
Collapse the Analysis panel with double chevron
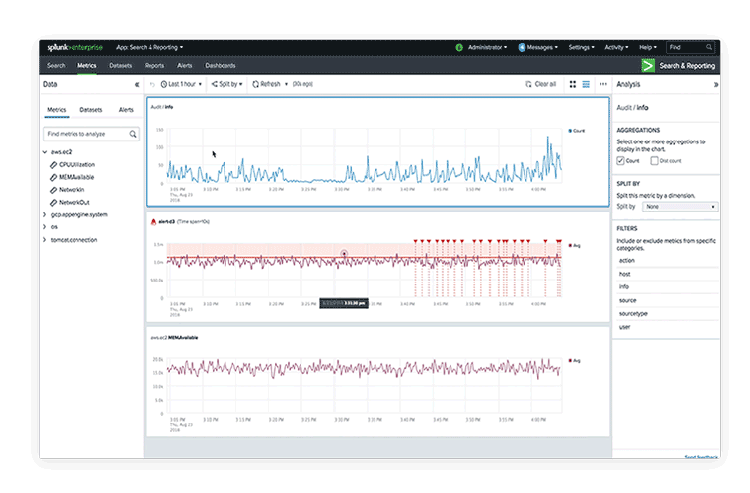point(715,85)
